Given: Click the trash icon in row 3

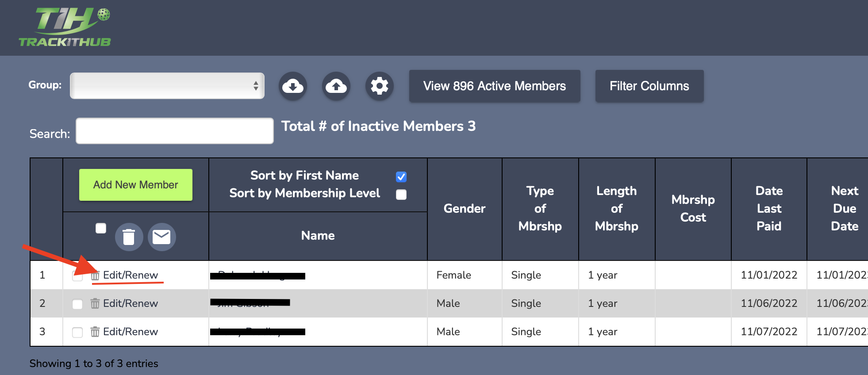Looking at the screenshot, I should pyautogui.click(x=95, y=332).
